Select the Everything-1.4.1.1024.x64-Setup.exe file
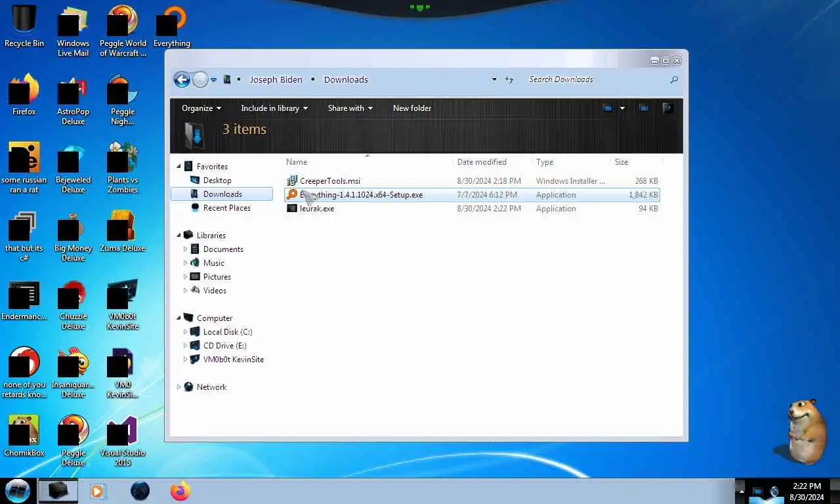The width and height of the screenshot is (840, 504). [472, 195]
